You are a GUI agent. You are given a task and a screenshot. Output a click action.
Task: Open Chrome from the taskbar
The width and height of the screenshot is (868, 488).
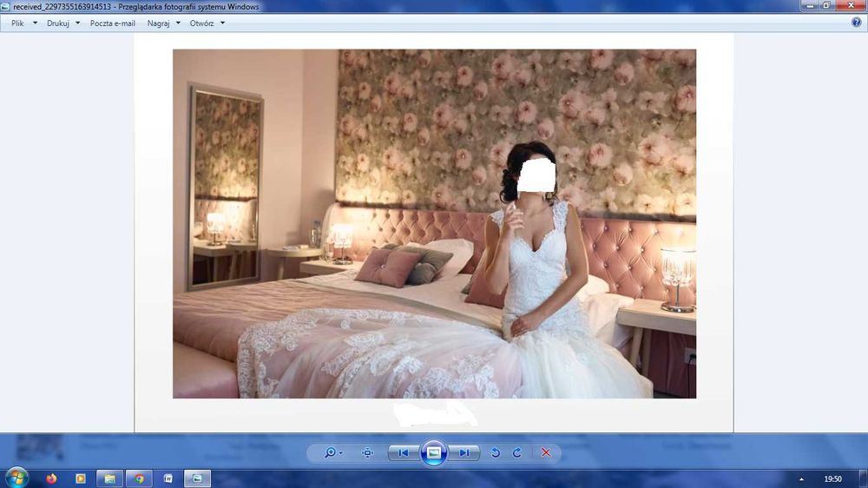(139, 478)
